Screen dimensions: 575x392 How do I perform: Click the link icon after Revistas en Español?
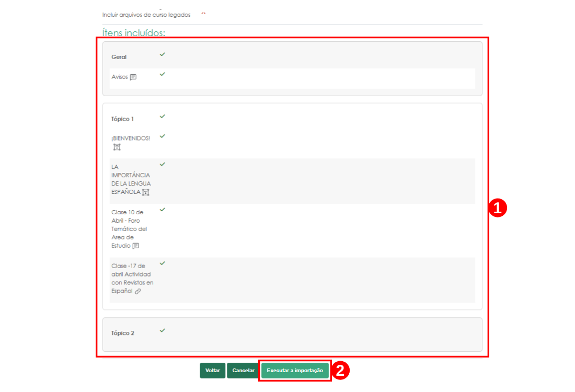pos(138,291)
